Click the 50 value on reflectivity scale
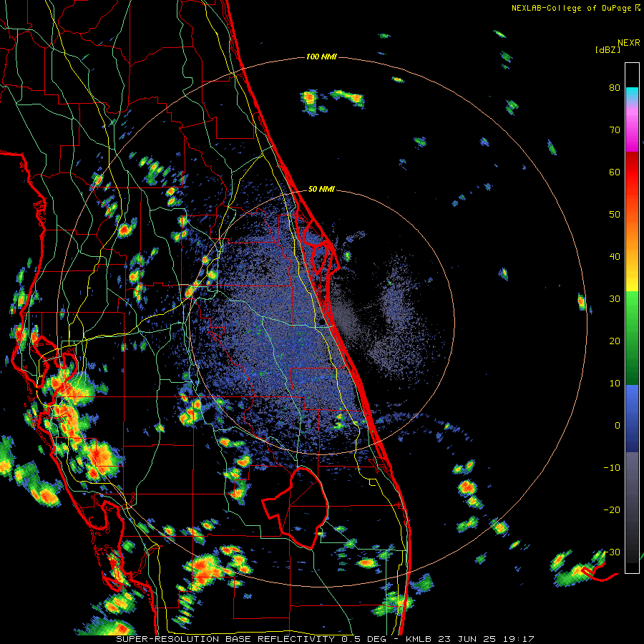Viewport: 644px width, 644px height. click(x=615, y=215)
